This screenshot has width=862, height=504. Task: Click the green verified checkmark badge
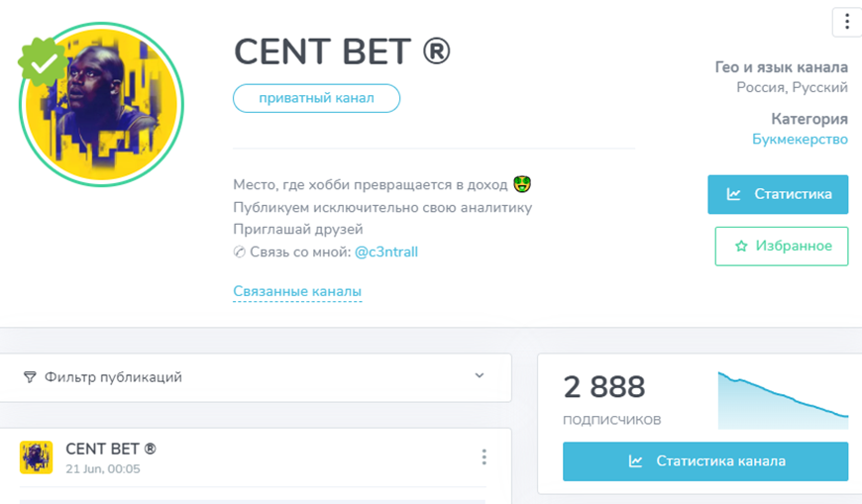click(x=43, y=62)
